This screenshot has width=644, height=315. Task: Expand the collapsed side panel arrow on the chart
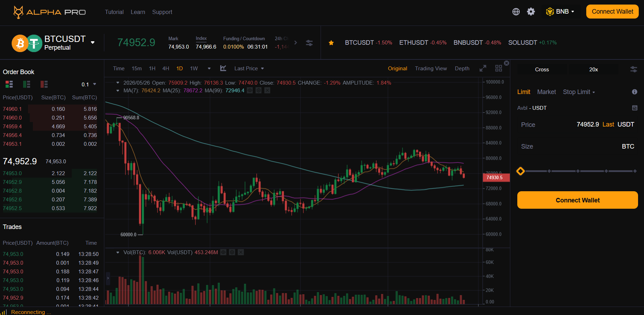point(108,278)
